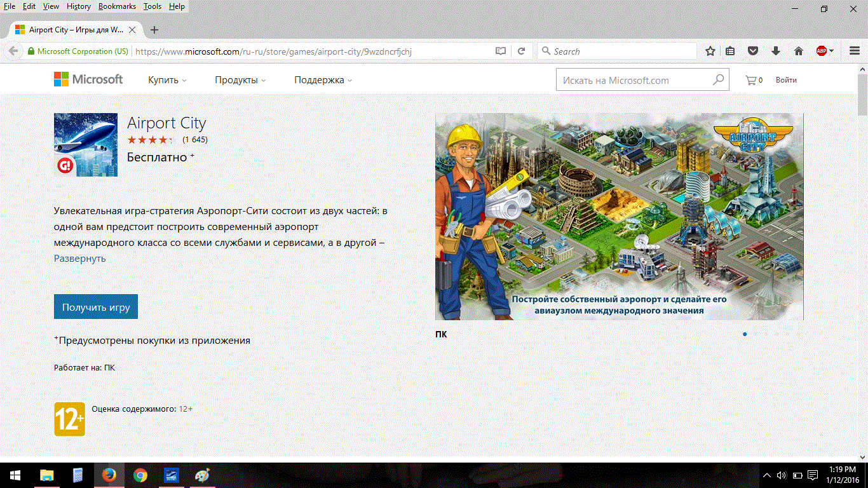The image size is (868, 488).
Task: Click the Firefox Search box
Action: 616,51
